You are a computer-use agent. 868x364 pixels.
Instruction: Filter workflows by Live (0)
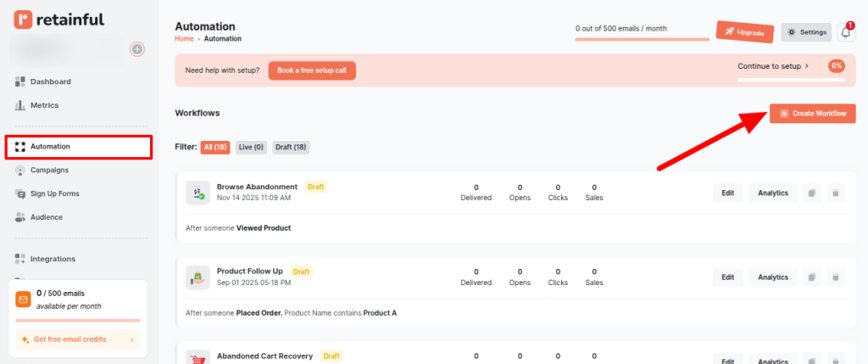[x=251, y=148]
